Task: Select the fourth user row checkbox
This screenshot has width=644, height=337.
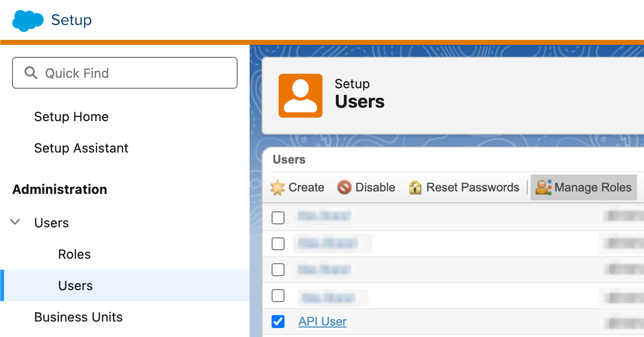Action: tap(278, 296)
